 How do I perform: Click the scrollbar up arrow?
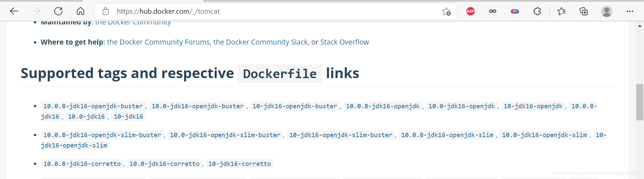coord(640,26)
